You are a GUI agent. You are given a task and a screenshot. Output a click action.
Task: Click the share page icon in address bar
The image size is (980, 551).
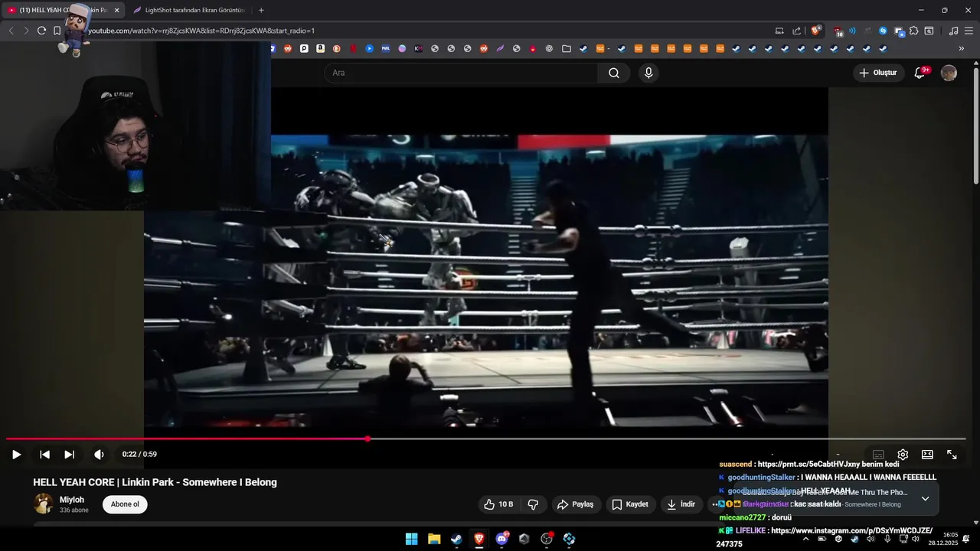pyautogui.click(x=796, y=31)
